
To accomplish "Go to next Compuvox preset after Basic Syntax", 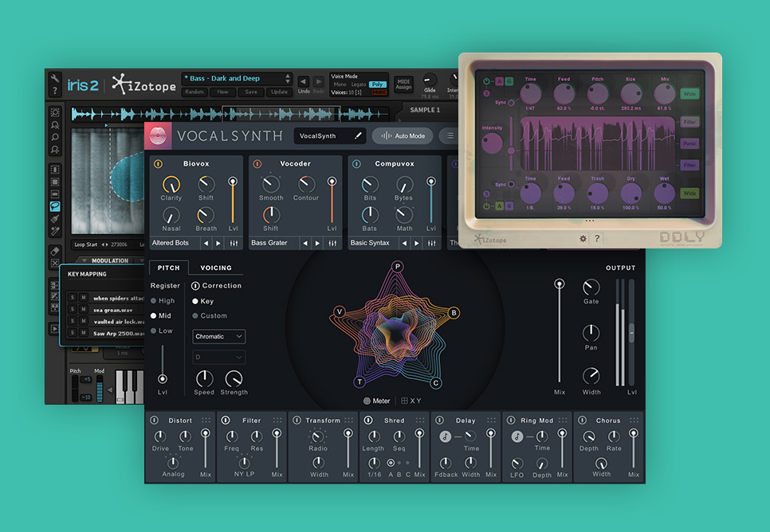I will 417,243.
